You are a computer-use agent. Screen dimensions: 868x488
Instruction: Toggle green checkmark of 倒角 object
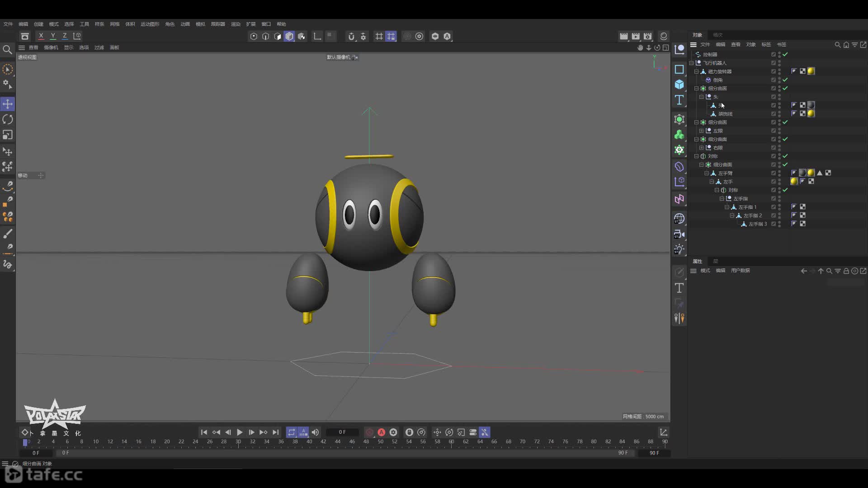click(x=785, y=80)
